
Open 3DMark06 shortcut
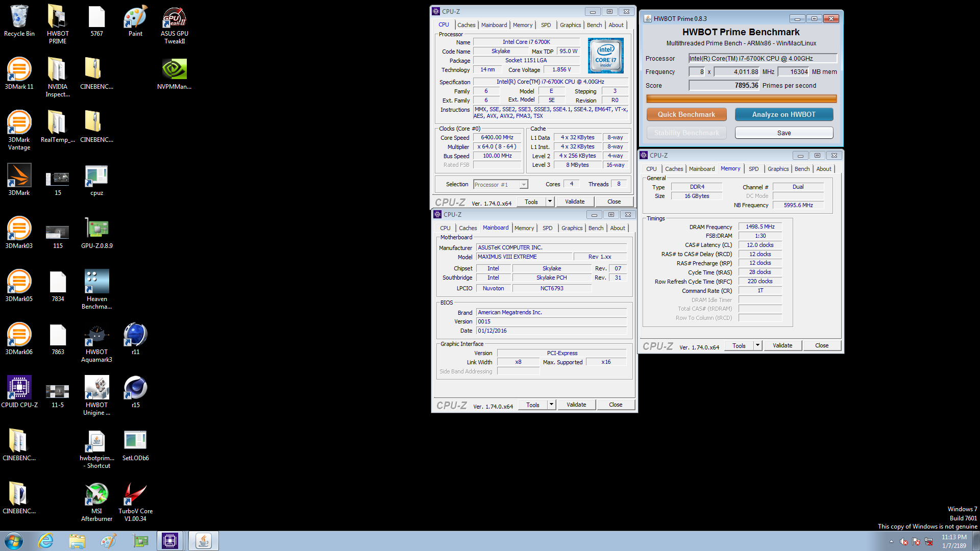tap(19, 339)
